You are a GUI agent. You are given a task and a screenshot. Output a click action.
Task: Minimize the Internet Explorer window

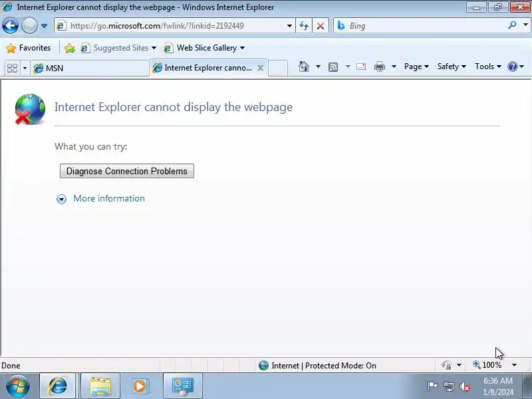coord(476,7)
